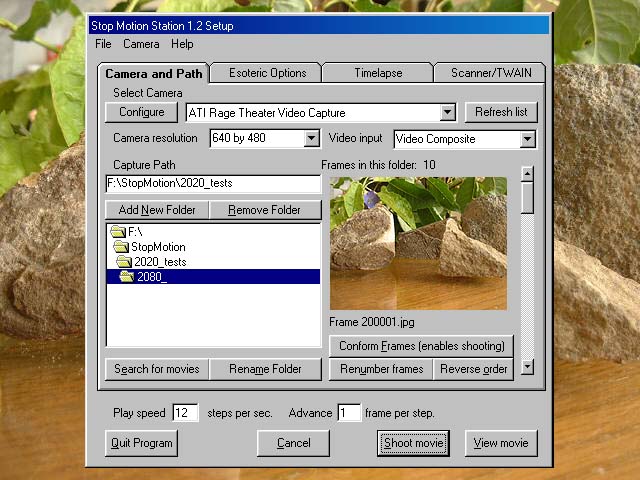Click the frame scrollbar down arrow
This screenshot has height=480, width=640.
click(x=528, y=367)
